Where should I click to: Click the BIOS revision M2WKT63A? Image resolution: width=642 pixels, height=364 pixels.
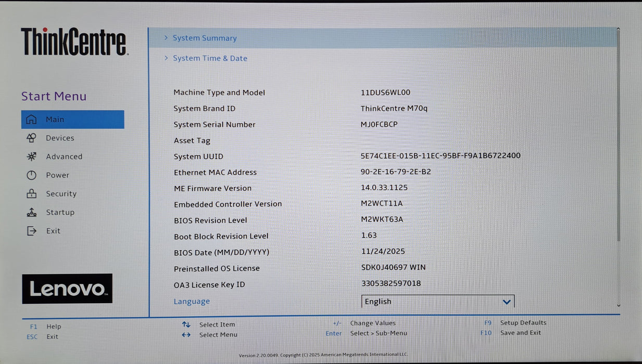click(x=382, y=219)
